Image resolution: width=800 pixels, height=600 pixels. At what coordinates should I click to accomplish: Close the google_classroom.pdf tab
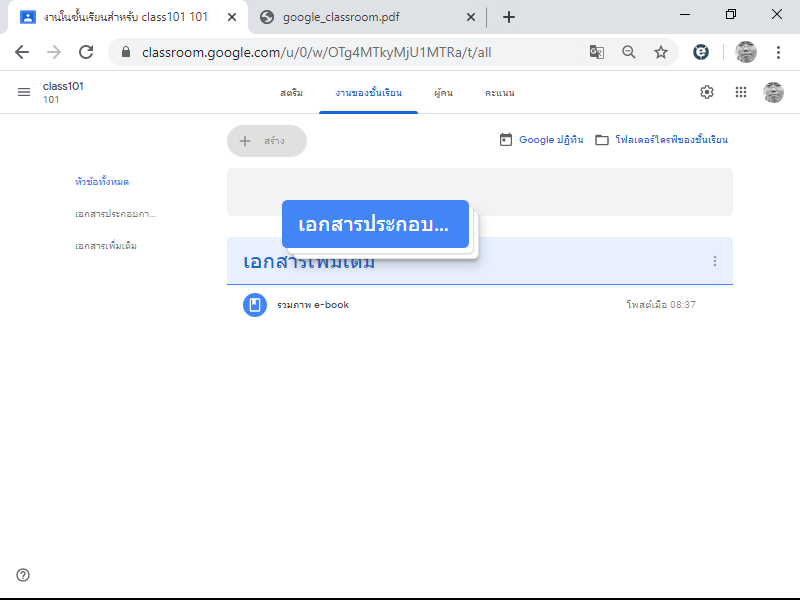pyautogui.click(x=470, y=17)
